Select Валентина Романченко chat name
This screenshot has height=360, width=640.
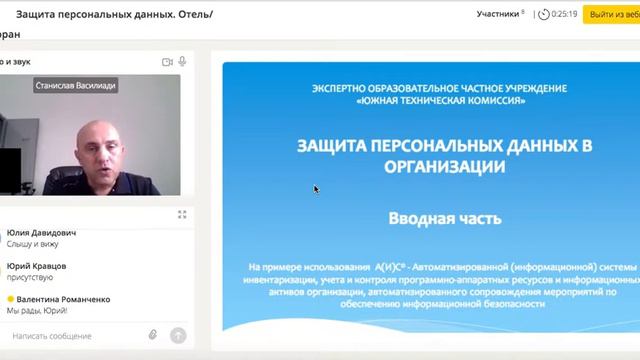tap(63, 300)
